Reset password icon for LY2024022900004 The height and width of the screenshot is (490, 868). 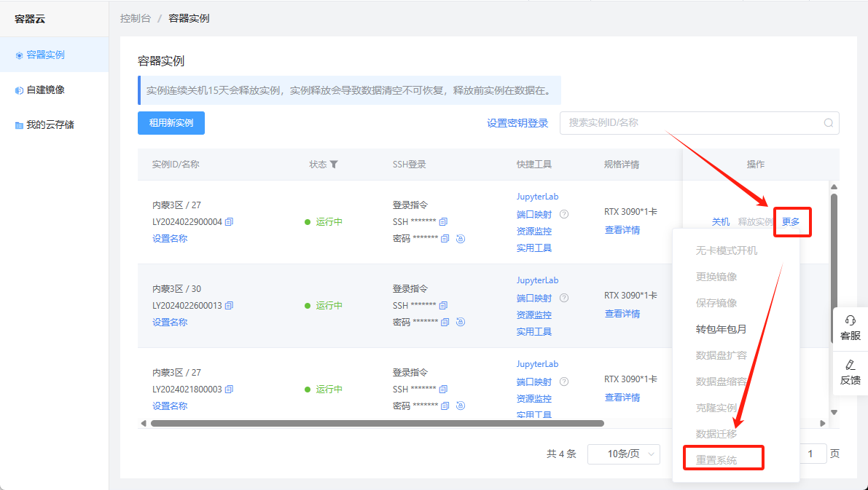(461, 238)
